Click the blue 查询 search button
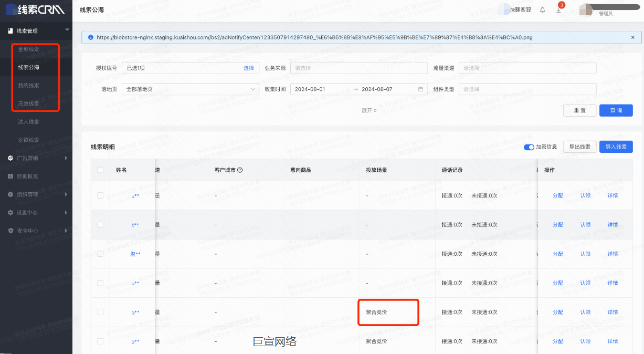The width and height of the screenshot is (644, 354). click(616, 110)
